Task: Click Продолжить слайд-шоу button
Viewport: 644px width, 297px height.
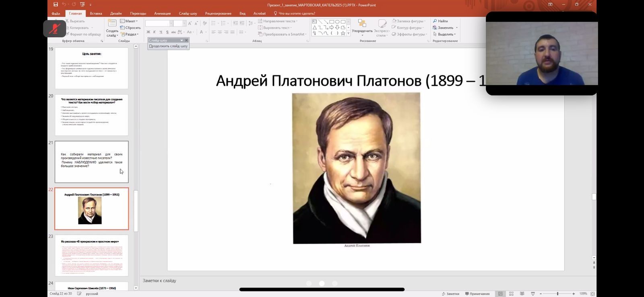Action: point(168,46)
